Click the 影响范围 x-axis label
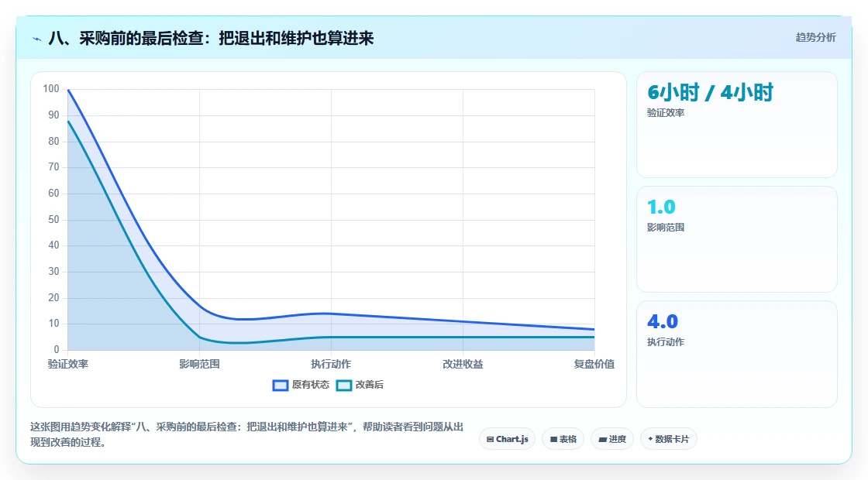The height and width of the screenshot is (480, 868). tap(199, 365)
